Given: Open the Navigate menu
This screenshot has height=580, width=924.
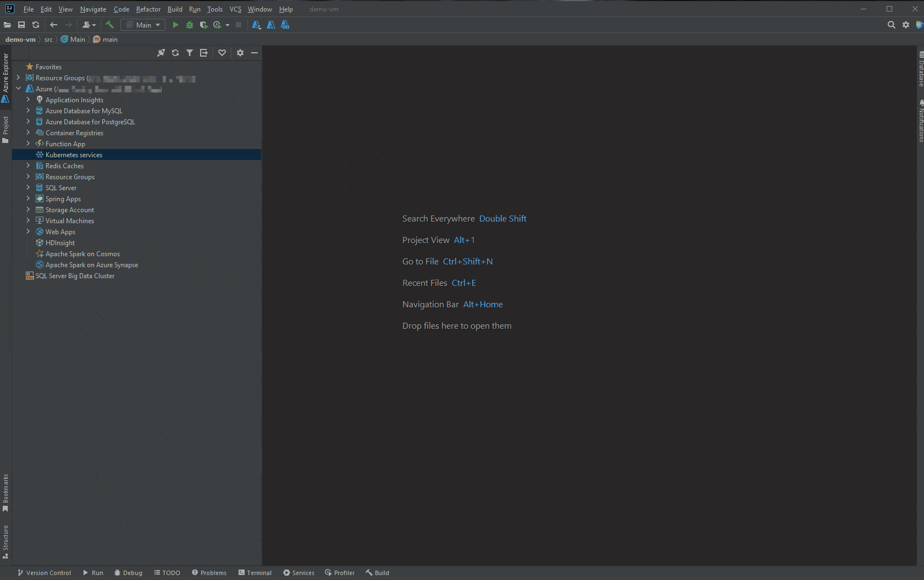Looking at the screenshot, I should [93, 9].
